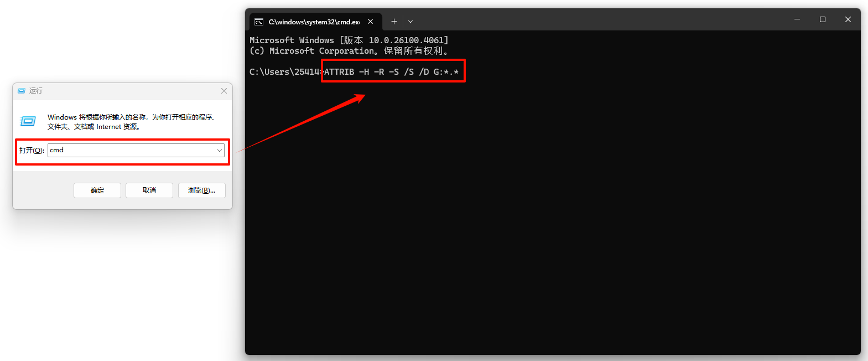Screen dimensions: 868x361
Task: Click the small Run icon in dialog title
Action: coord(22,91)
